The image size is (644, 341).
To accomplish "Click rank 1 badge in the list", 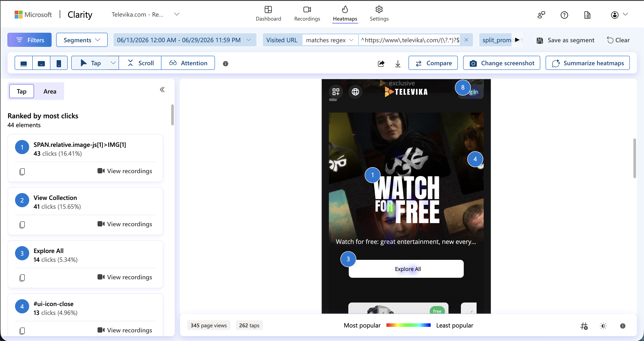I will click(22, 147).
